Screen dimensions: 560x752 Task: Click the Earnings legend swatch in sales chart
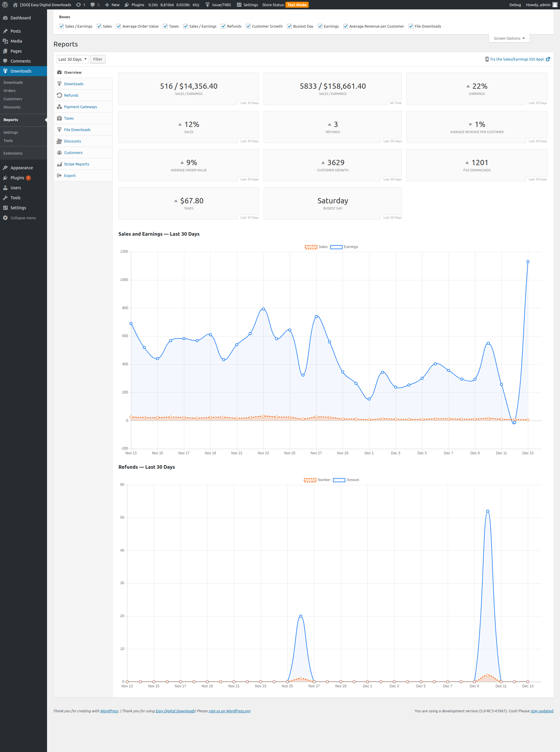click(336, 247)
